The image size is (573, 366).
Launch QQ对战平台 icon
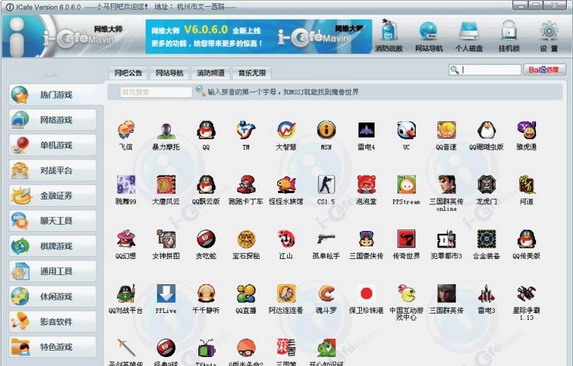tap(126, 293)
